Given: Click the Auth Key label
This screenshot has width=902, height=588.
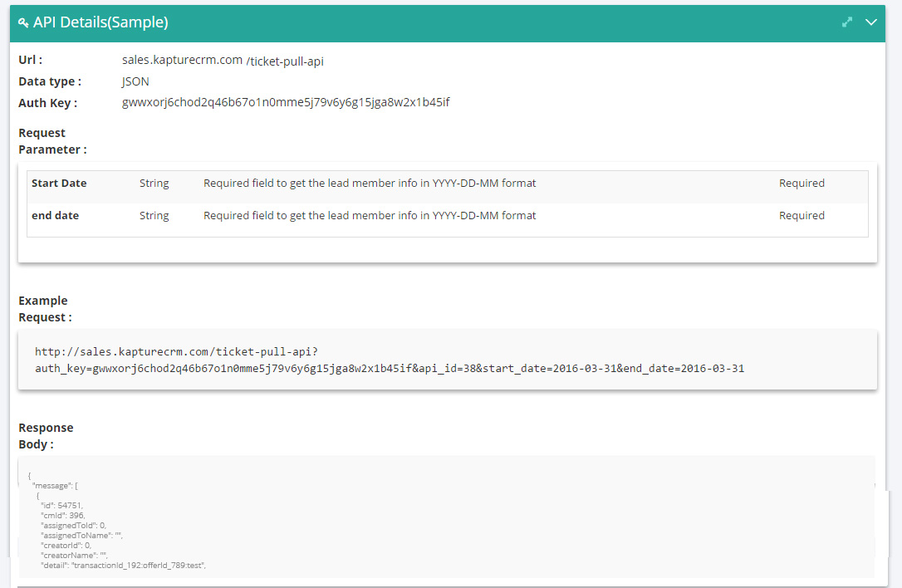Looking at the screenshot, I should coord(47,103).
